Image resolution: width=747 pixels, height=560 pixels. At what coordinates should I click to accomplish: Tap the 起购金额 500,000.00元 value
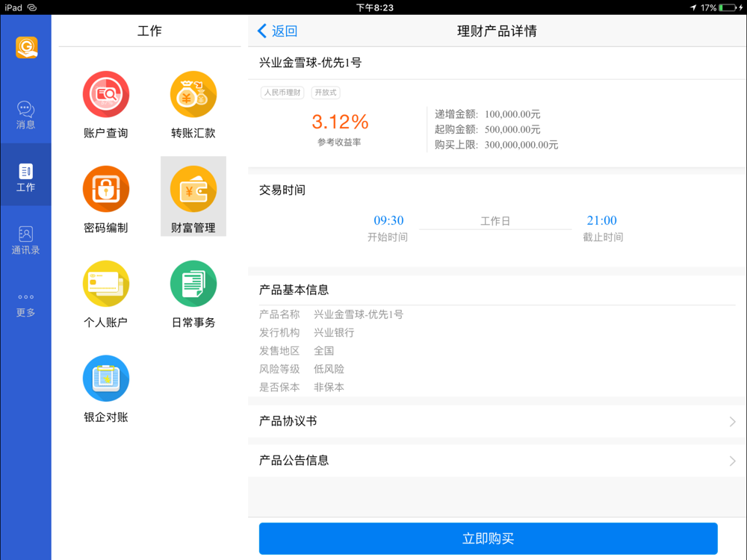pyautogui.click(x=512, y=129)
